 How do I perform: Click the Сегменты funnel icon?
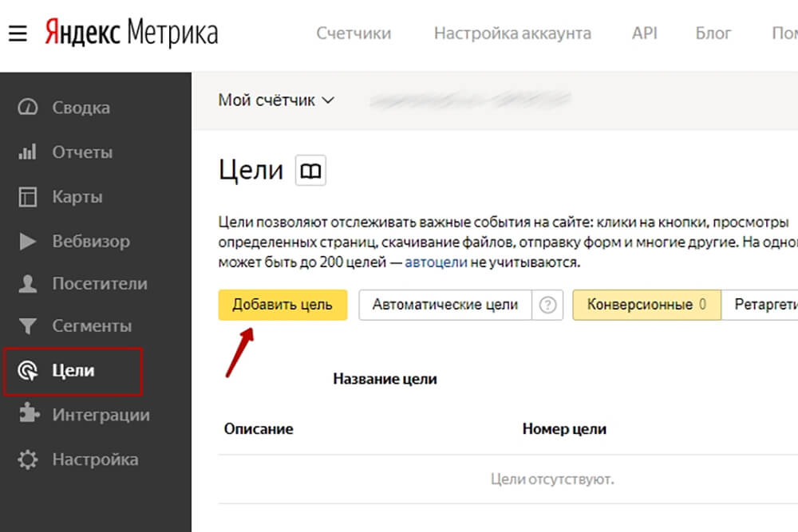point(27,326)
